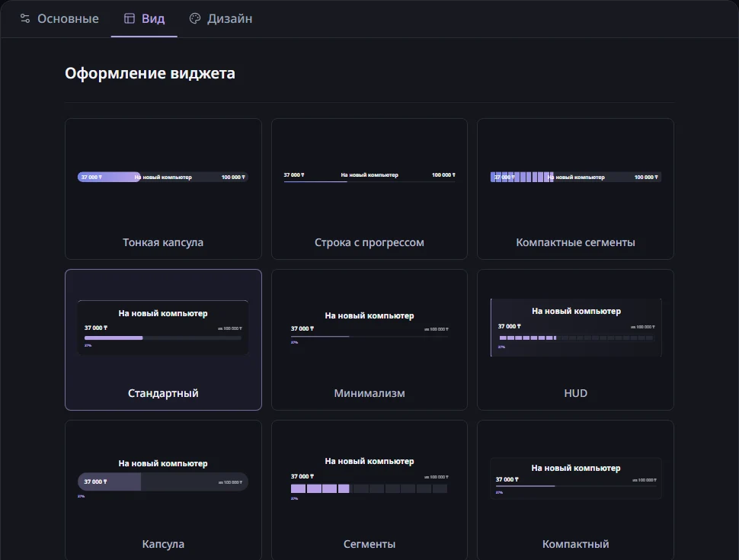Click the Оформление виджета heading
The image size is (739, 560).
(150, 74)
